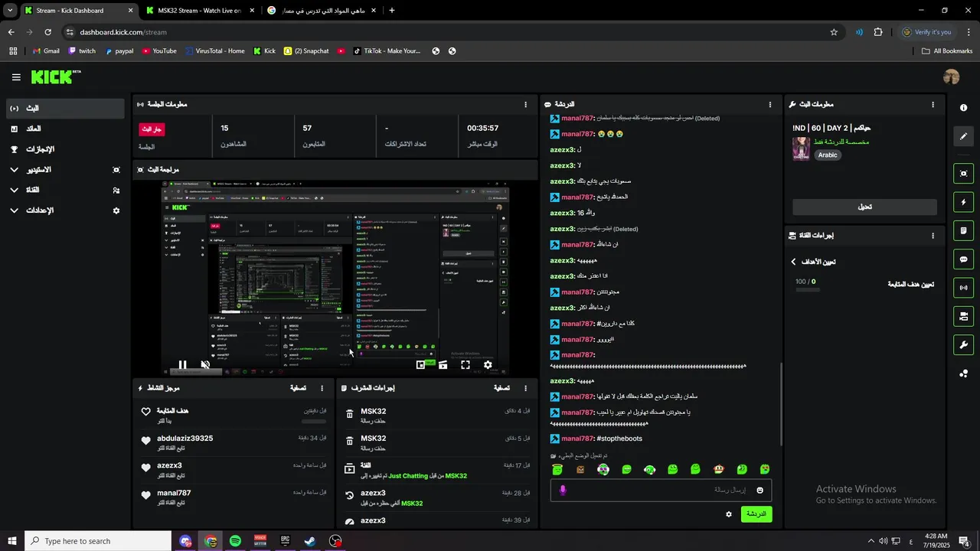Click تصفية filter in moderator actions panel
The height and width of the screenshot is (551, 980).
pyautogui.click(x=501, y=388)
